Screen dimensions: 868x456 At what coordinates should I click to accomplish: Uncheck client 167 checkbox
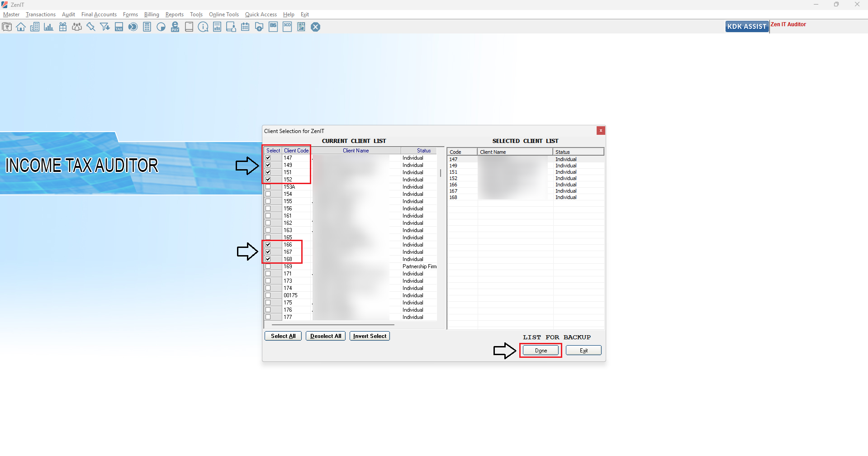pos(268,252)
